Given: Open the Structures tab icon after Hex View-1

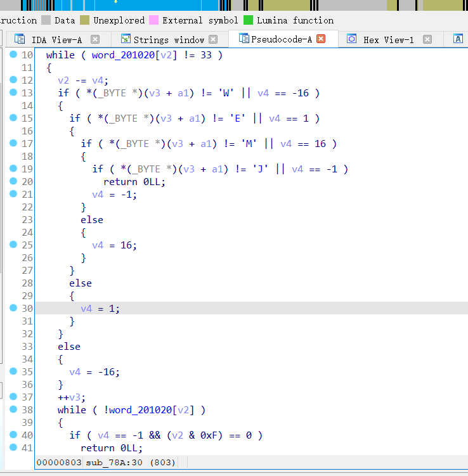Looking at the screenshot, I should (x=458, y=39).
